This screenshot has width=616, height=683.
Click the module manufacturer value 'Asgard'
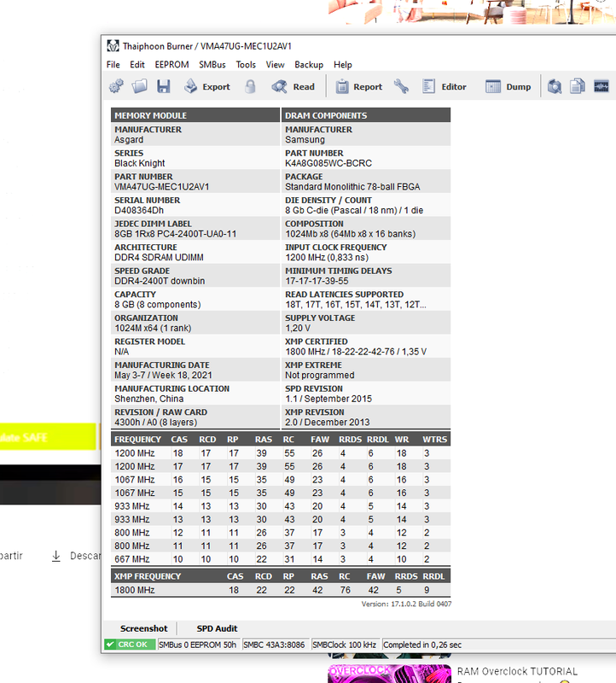[129, 140]
